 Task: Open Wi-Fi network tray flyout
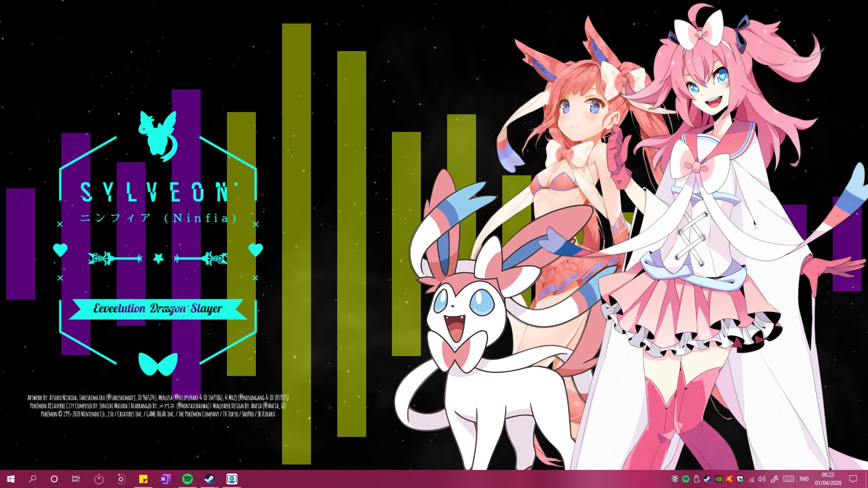[751, 479]
